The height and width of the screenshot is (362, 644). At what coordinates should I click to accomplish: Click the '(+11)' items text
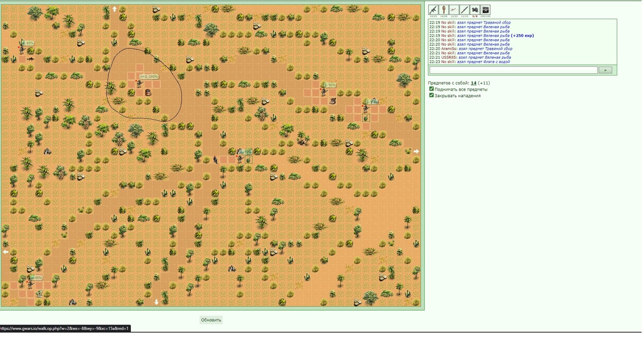484,83
